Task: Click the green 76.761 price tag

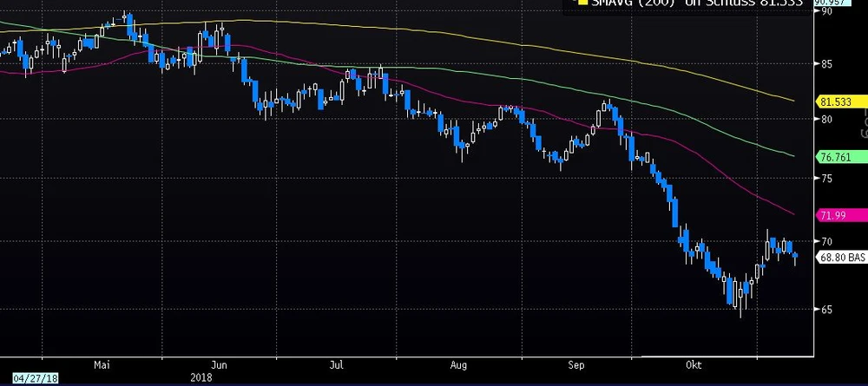Action: [x=834, y=157]
